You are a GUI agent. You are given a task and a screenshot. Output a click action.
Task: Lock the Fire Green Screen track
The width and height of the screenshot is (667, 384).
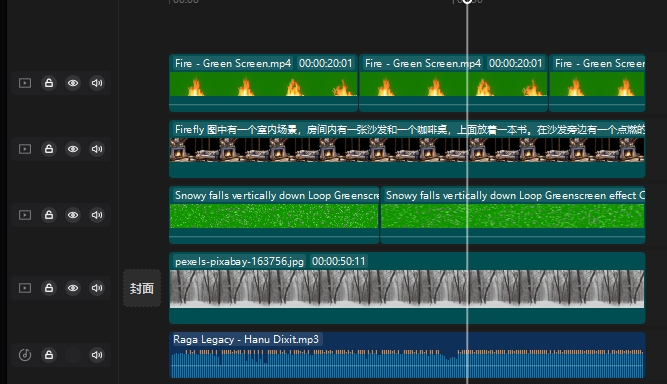coord(49,83)
